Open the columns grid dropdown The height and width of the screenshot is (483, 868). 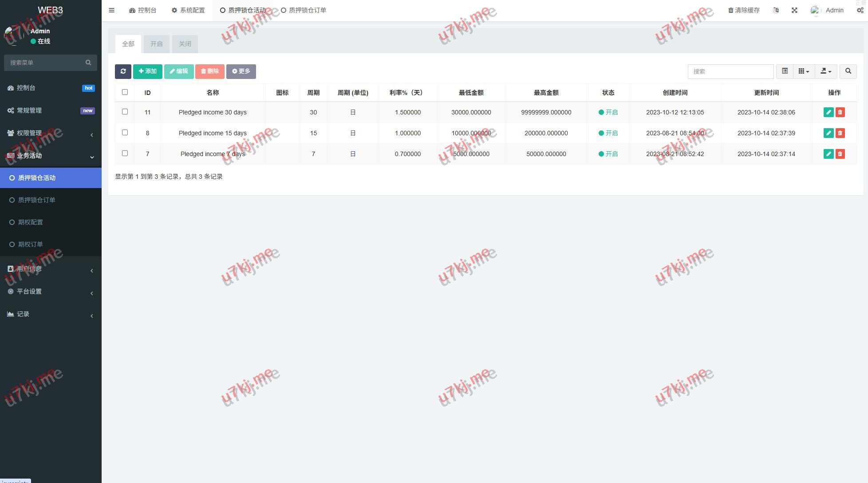pos(804,71)
